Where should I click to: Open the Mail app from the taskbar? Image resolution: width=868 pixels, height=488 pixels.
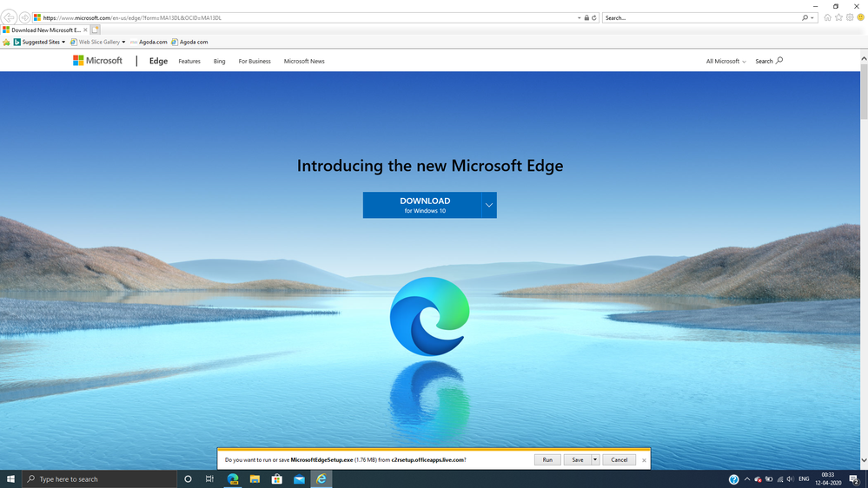[299, 479]
